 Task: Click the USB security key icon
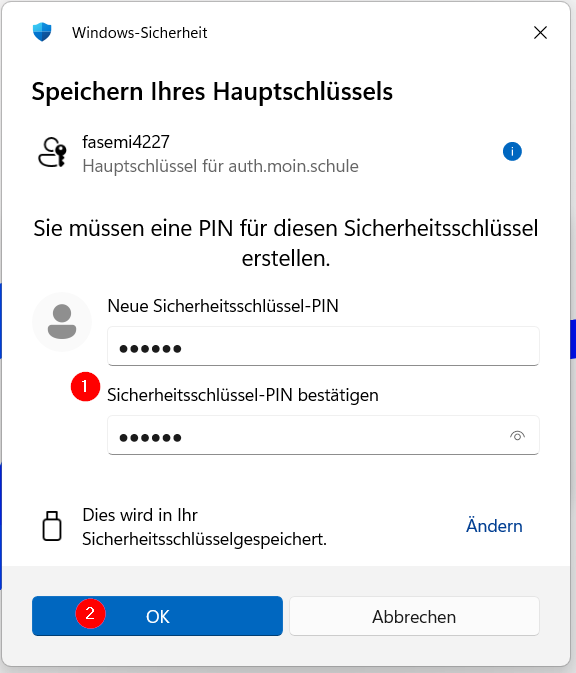52,526
